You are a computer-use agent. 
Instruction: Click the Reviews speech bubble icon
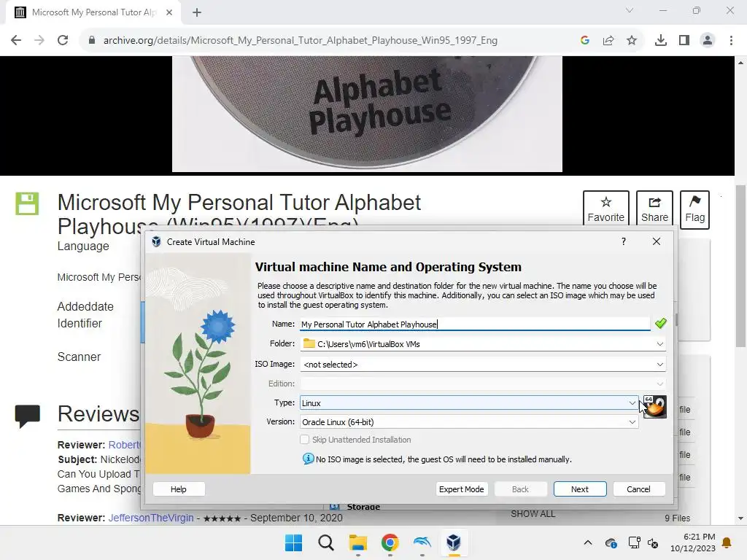pyautogui.click(x=27, y=416)
